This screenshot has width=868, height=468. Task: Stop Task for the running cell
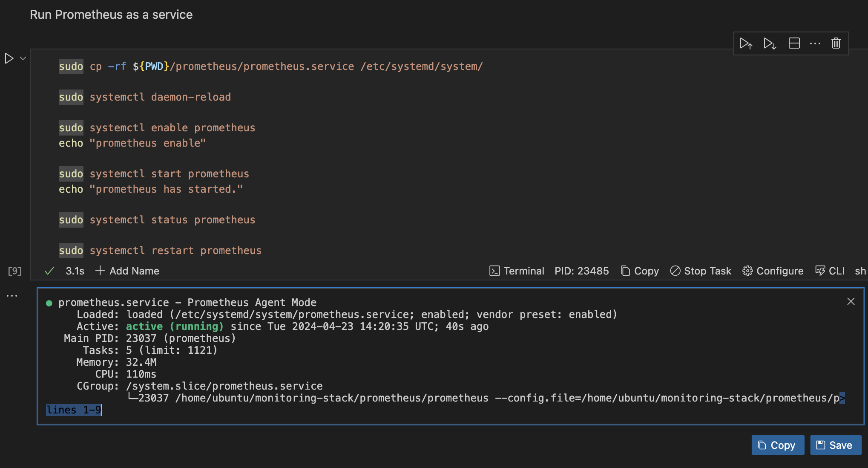(x=701, y=271)
